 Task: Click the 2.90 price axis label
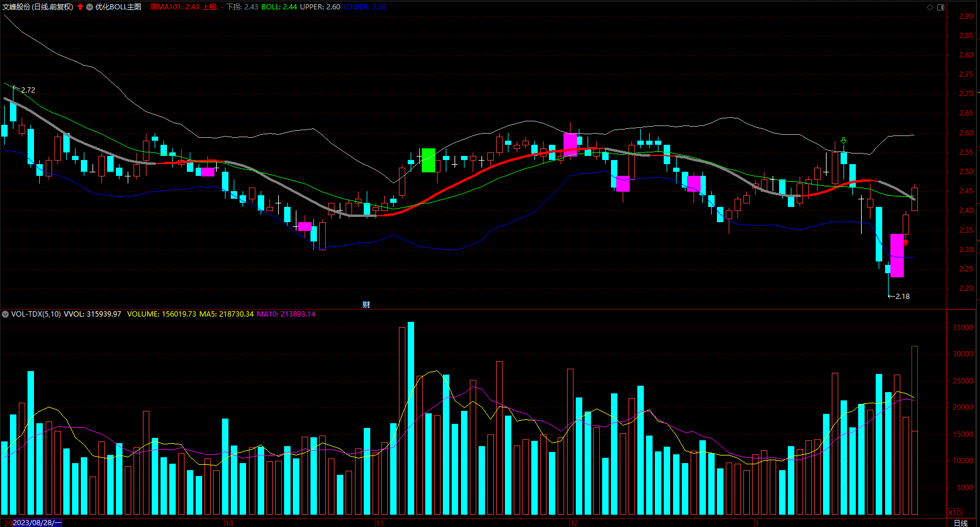pos(966,16)
